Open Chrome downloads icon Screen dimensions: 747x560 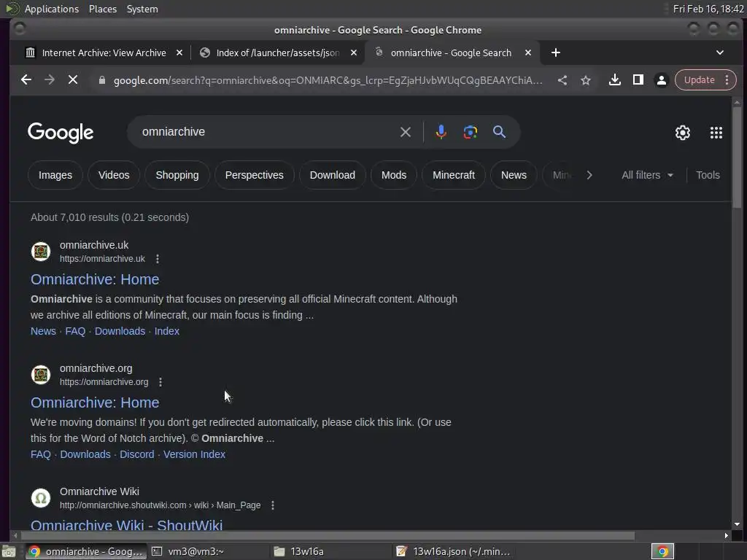point(614,80)
